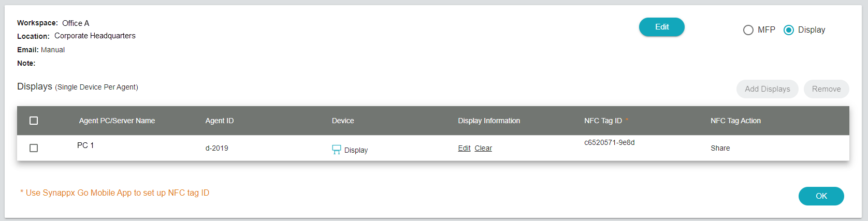Screen dimensions: 868x221
Task: Click the Remove button
Action: pos(826,89)
